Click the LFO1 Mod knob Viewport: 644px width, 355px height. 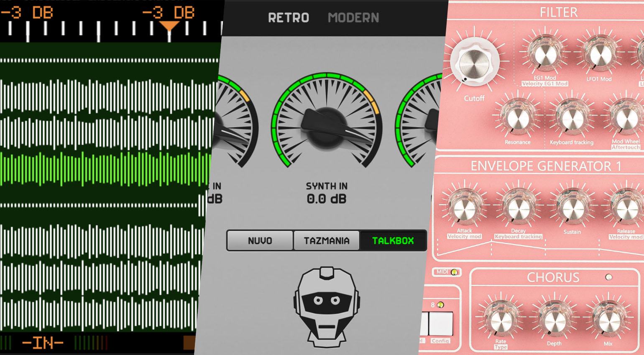[599, 55]
